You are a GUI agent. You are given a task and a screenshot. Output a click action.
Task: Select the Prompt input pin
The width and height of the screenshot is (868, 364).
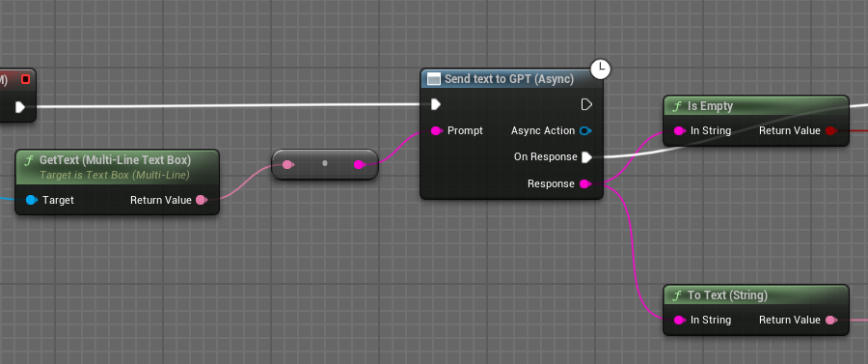click(x=436, y=130)
